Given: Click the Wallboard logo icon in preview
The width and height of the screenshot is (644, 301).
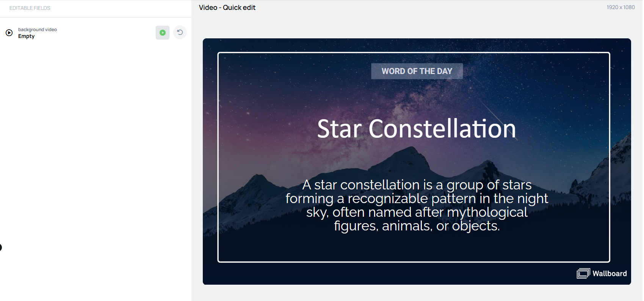Looking at the screenshot, I should 583,273.
